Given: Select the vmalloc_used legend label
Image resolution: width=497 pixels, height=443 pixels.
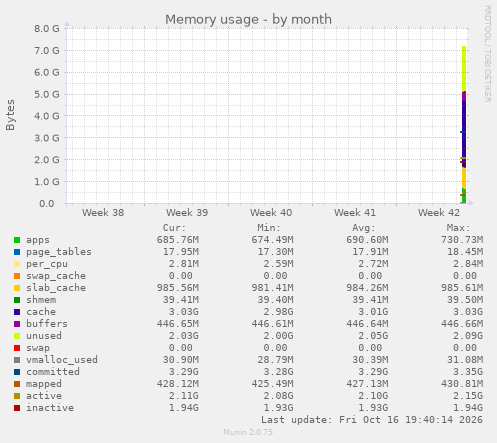Looking at the screenshot, I should pos(62,360).
